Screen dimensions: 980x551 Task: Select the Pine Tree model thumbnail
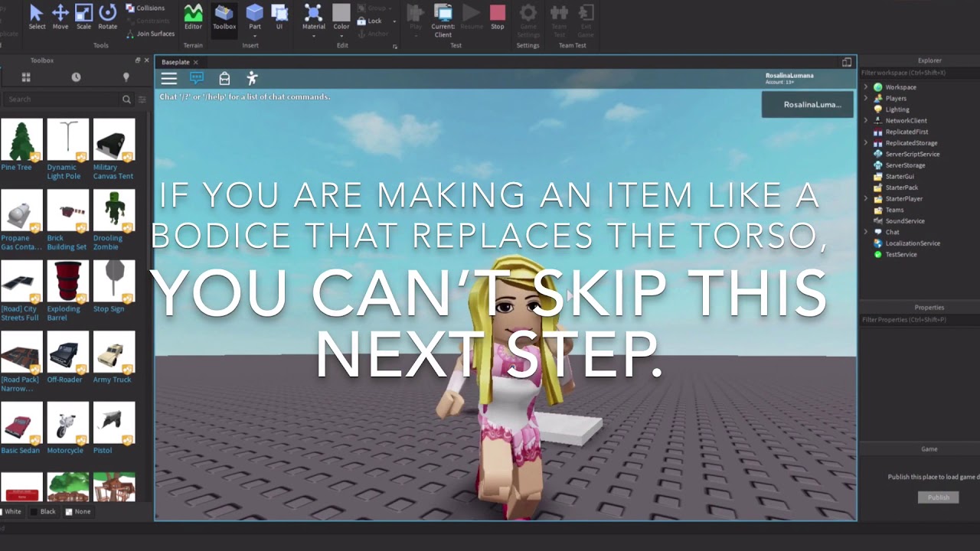21,139
